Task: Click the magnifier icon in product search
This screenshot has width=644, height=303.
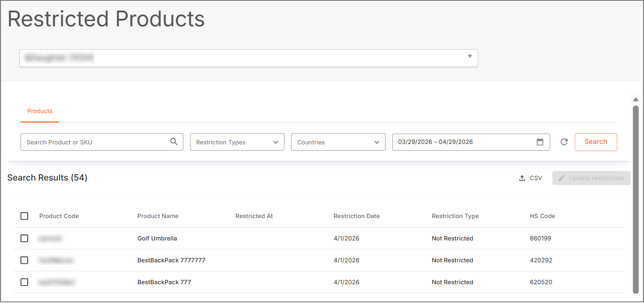Action: pyautogui.click(x=174, y=142)
